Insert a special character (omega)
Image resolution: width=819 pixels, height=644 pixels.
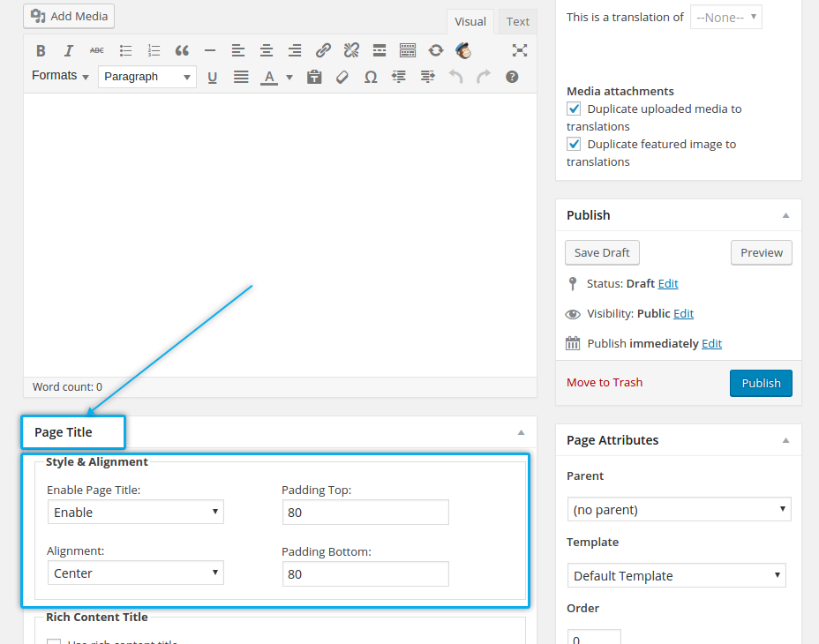pos(371,77)
